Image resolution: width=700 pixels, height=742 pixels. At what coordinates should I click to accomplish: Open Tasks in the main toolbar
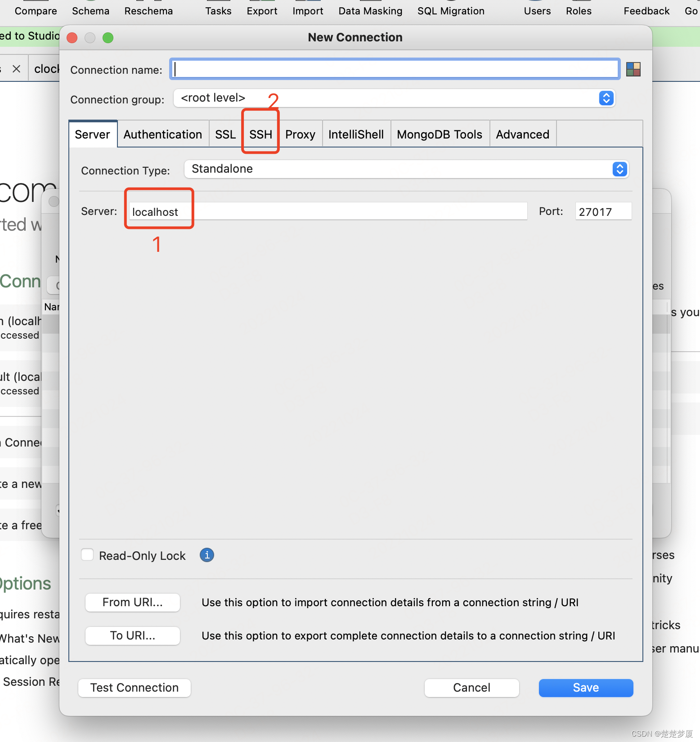219,11
